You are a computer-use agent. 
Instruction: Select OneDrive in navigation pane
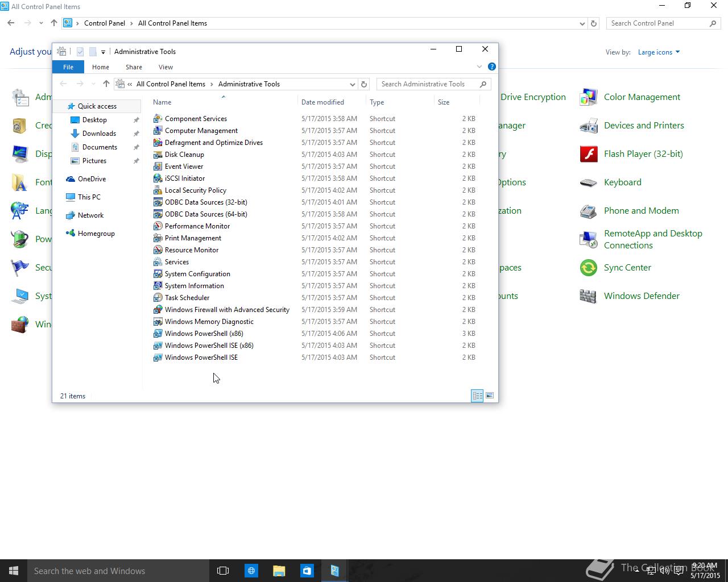(x=92, y=179)
